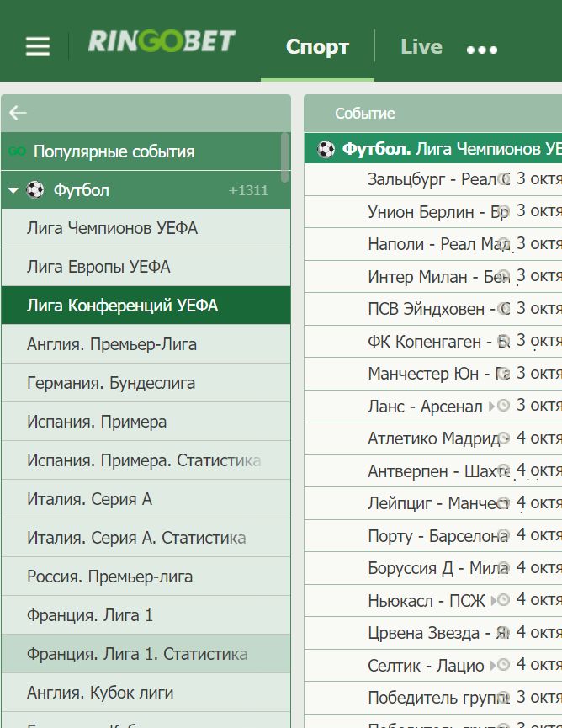Open the Ланс - Арсенал match
The width and height of the screenshot is (562, 728).
pyautogui.click(x=425, y=407)
